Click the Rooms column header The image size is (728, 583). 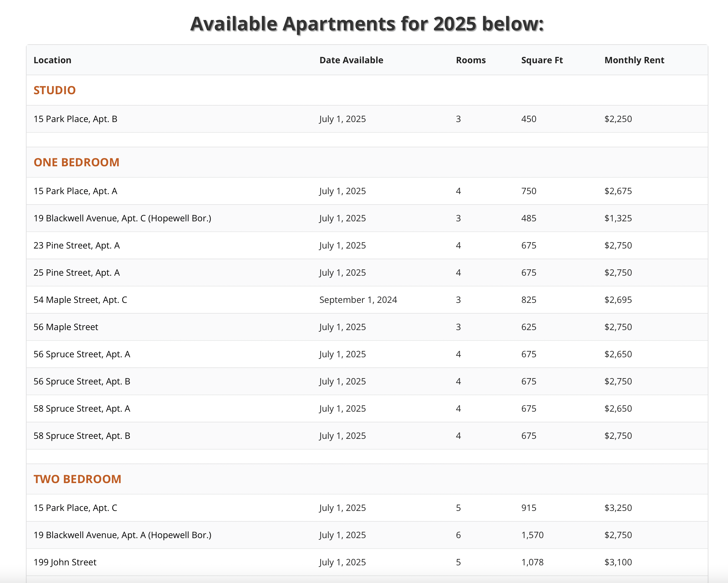point(471,60)
